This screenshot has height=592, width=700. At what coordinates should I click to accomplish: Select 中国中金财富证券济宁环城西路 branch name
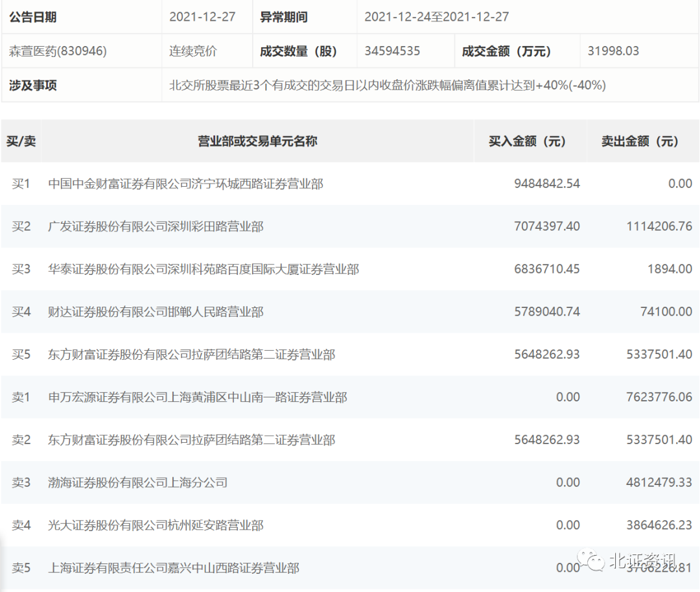pos(186,184)
